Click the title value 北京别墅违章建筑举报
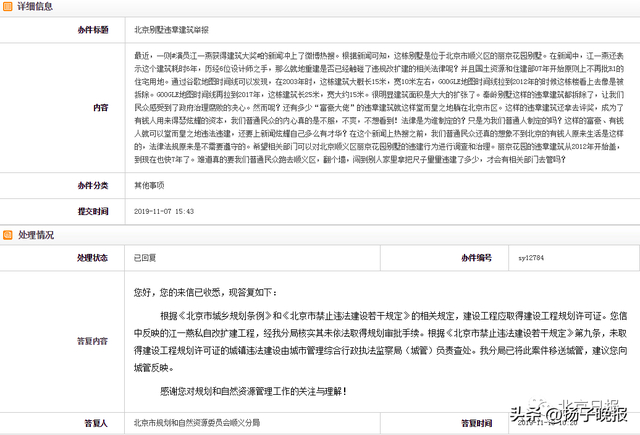 click(171, 30)
